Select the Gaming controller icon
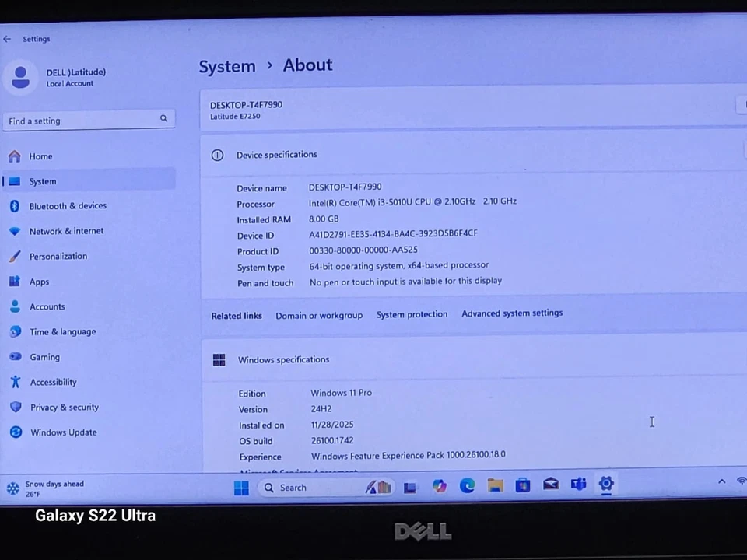 point(15,357)
